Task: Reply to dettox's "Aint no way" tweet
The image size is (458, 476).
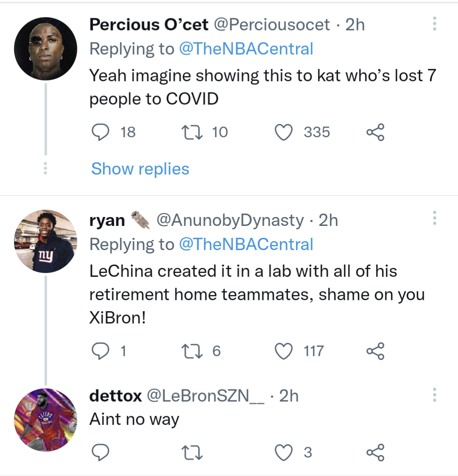Action: click(x=101, y=452)
